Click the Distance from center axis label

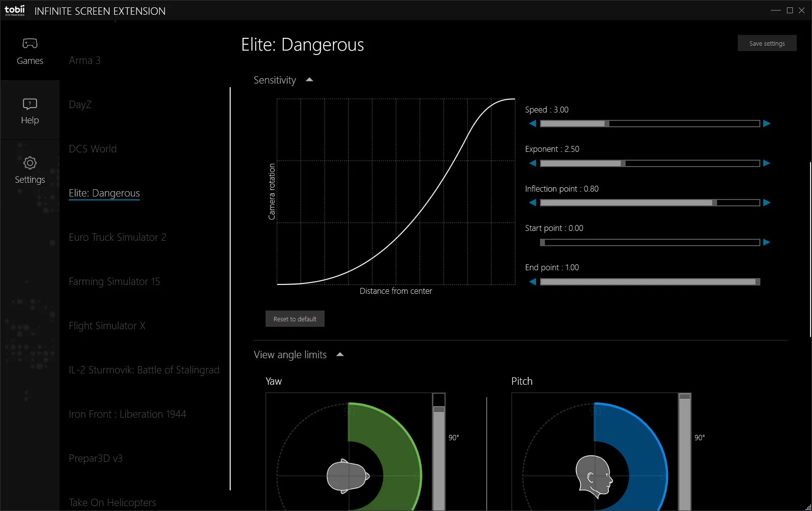pyautogui.click(x=396, y=291)
